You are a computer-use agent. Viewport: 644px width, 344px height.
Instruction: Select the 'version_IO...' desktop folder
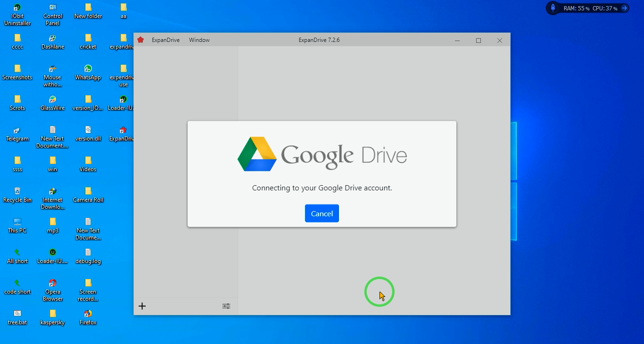point(88,103)
